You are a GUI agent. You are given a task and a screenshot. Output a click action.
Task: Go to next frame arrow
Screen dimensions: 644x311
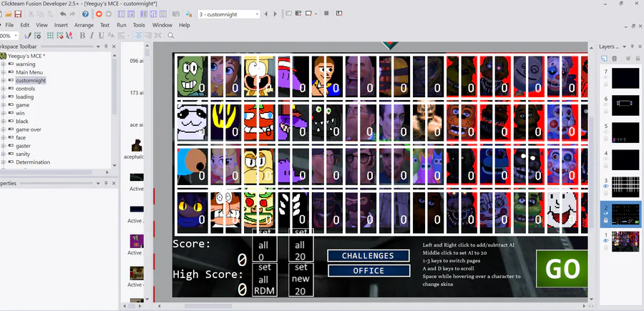tap(275, 14)
